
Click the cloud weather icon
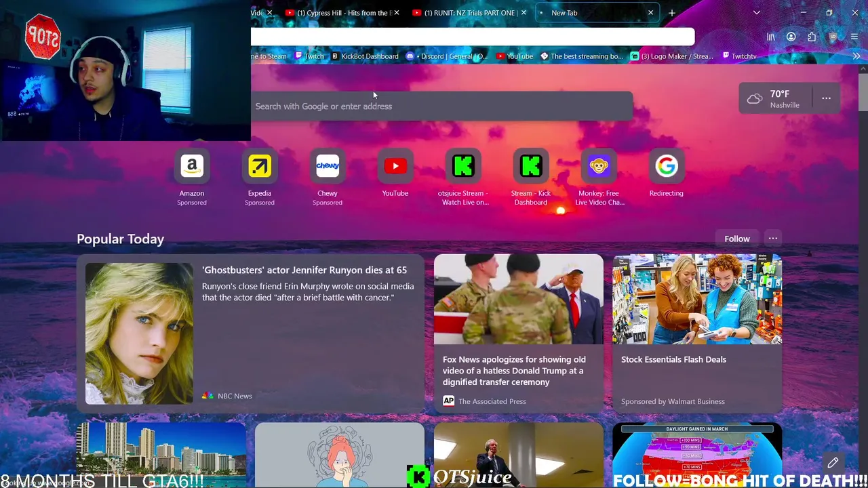[755, 99]
